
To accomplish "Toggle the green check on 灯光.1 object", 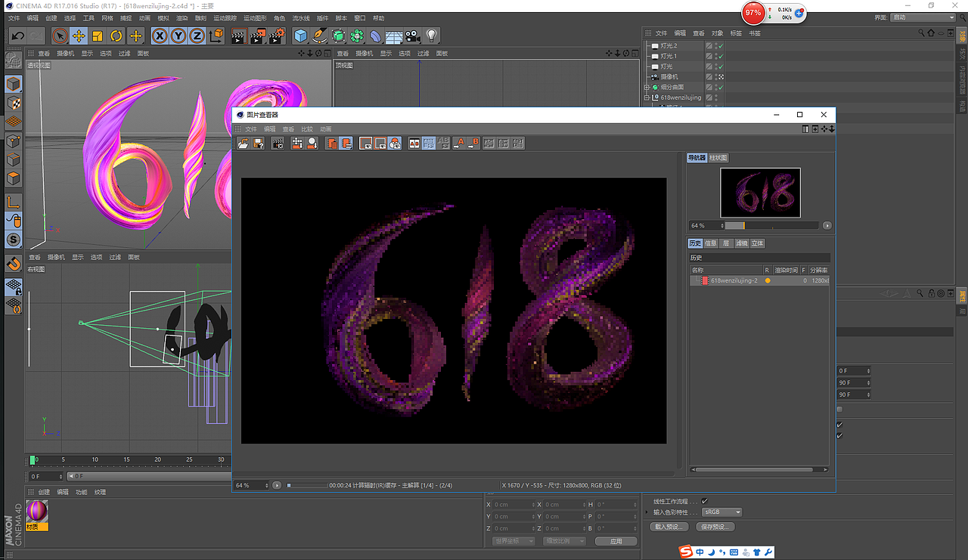I will coord(721,56).
